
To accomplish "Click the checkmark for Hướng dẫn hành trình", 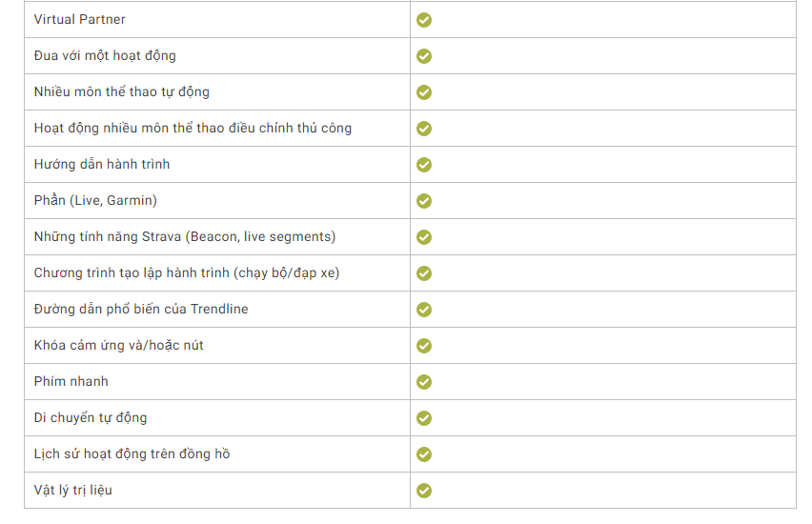I will (423, 165).
